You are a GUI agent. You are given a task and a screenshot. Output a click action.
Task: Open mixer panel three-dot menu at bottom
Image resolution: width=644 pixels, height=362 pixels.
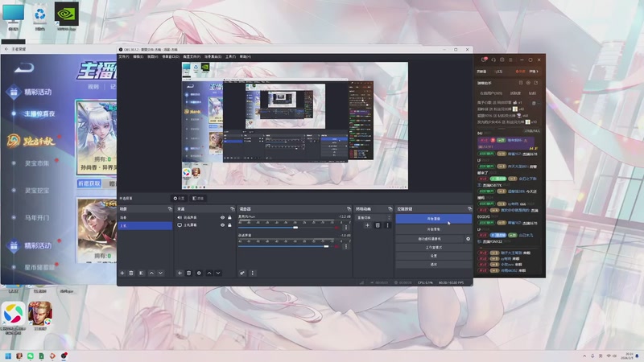coord(253,273)
